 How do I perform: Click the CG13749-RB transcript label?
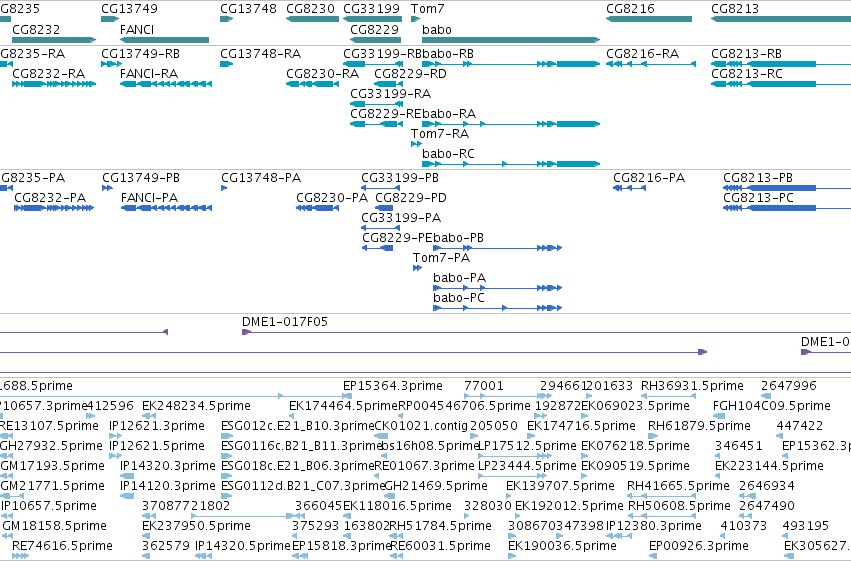pyautogui.click(x=141, y=54)
